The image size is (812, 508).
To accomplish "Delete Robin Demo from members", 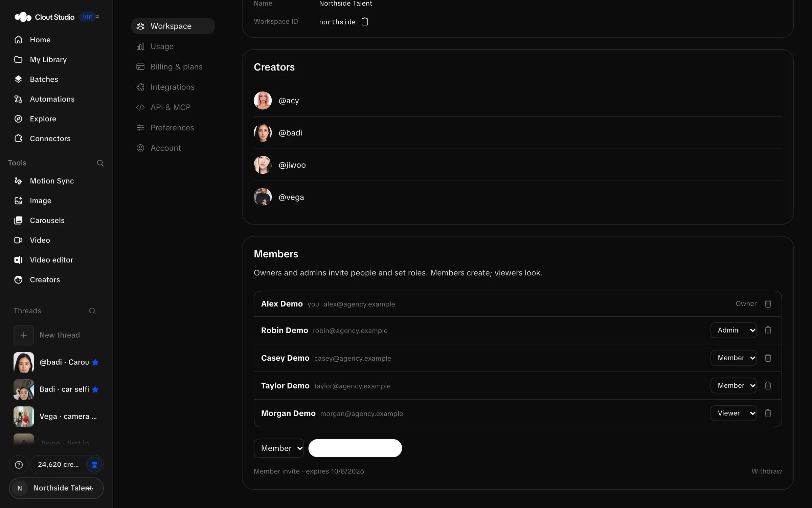I will click(x=768, y=330).
